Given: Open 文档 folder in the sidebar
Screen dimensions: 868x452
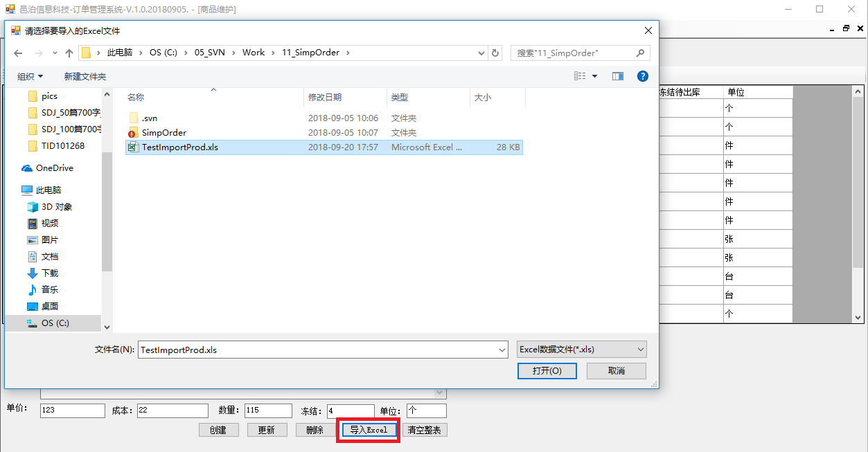Looking at the screenshot, I should point(49,256).
